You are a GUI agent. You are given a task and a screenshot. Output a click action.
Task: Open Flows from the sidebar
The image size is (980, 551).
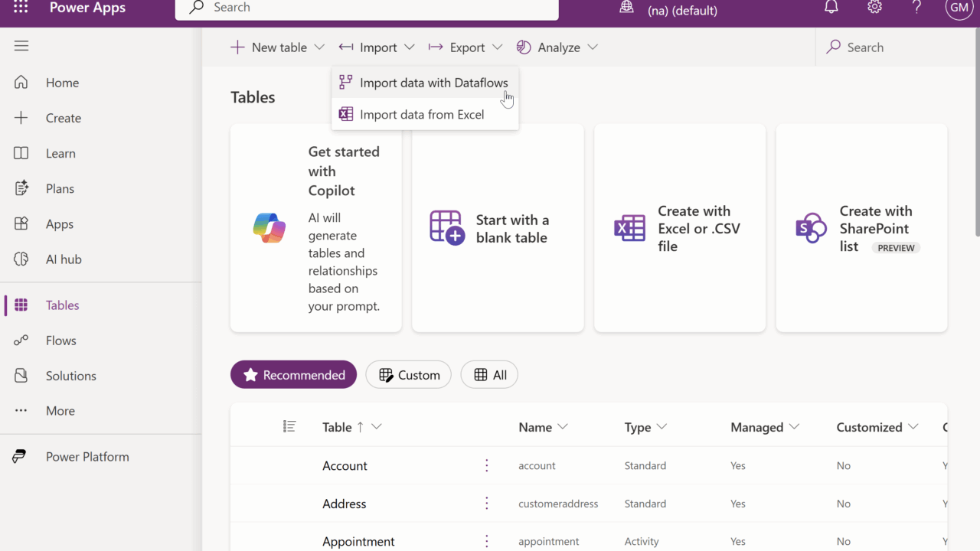60,341
